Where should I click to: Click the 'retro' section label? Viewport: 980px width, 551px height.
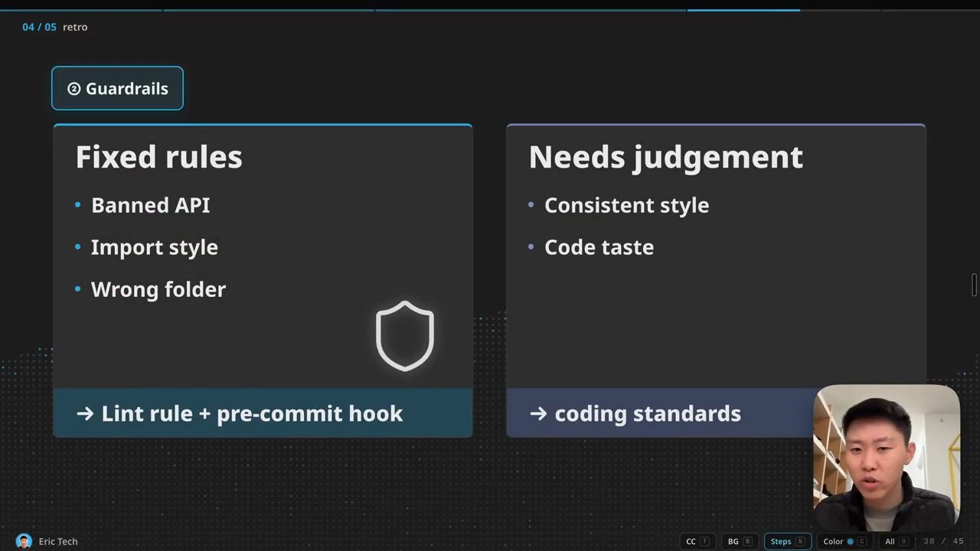tap(75, 27)
